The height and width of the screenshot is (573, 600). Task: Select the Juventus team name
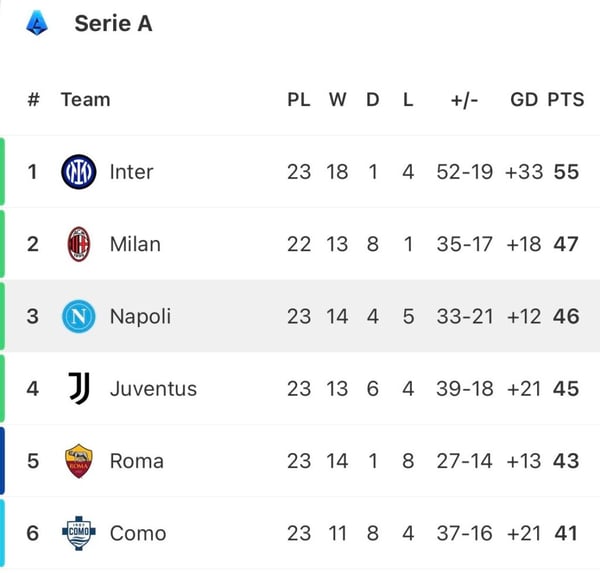153,388
